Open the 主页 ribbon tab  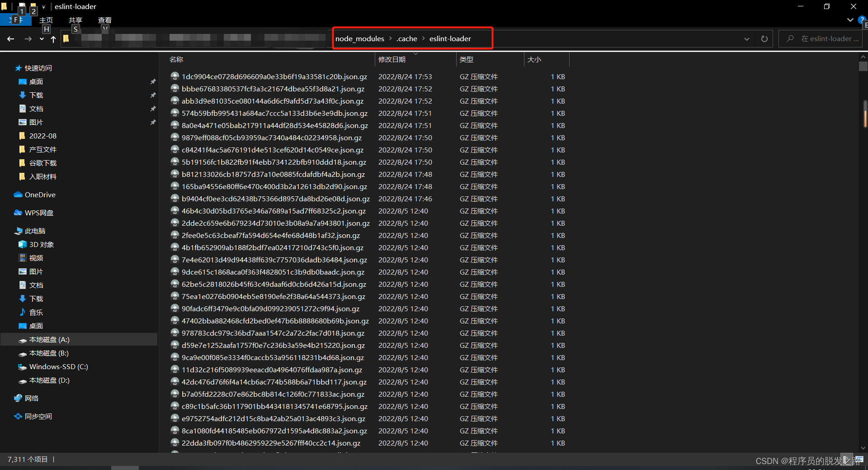click(46, 20)
